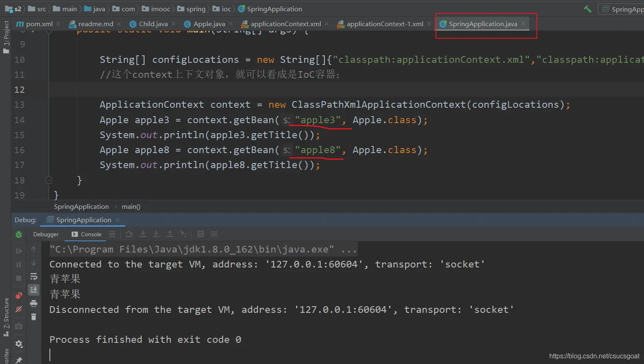This screenshot has height=364, width=644.
Task: Click the Rerun debug bug icon
Action: click(19, 235)
